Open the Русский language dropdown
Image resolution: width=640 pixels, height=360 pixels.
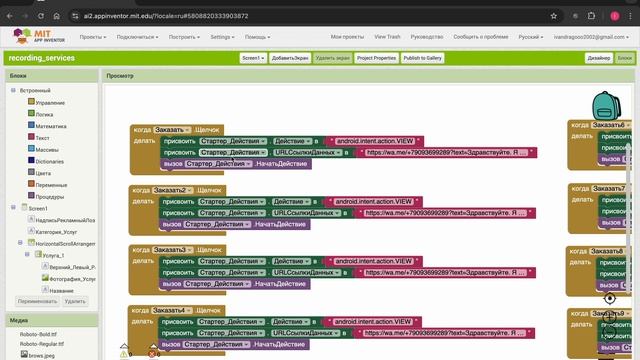[531, 37]
